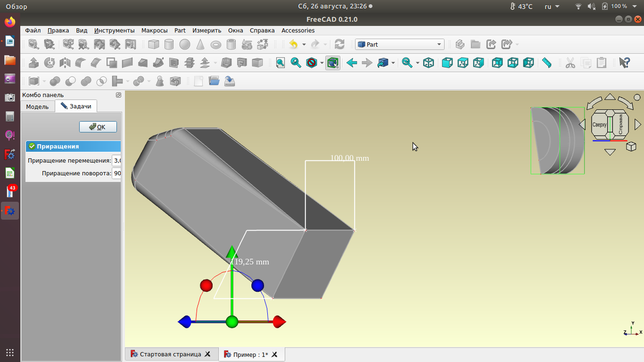Switch to the Модель tab
This screenshot has height=362, width=644.
coord(38,106)
